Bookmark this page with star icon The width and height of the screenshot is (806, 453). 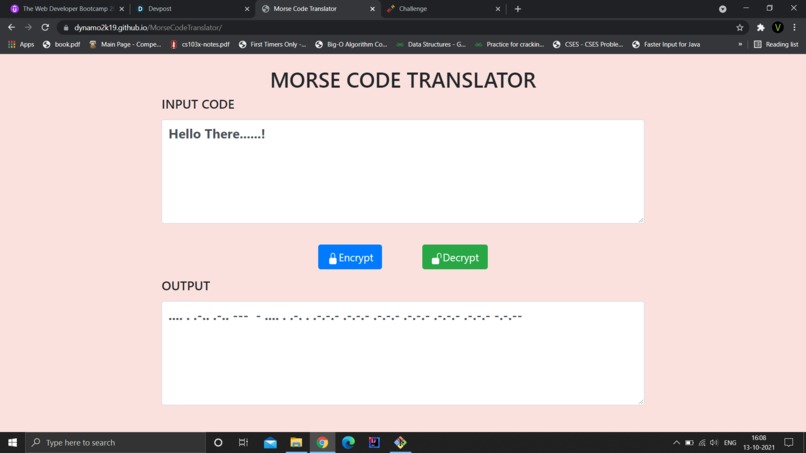pyautogui.click(x=740, y=28)
